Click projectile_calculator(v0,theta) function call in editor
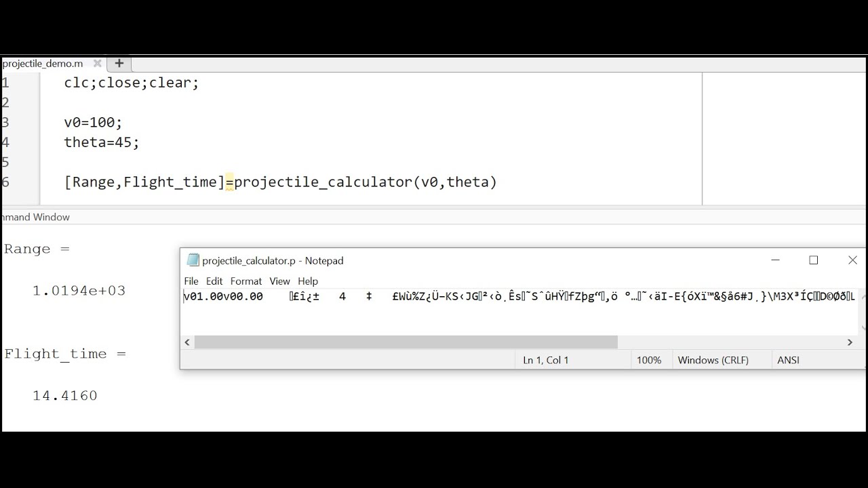The image size is (868, 488). point(366,182)
